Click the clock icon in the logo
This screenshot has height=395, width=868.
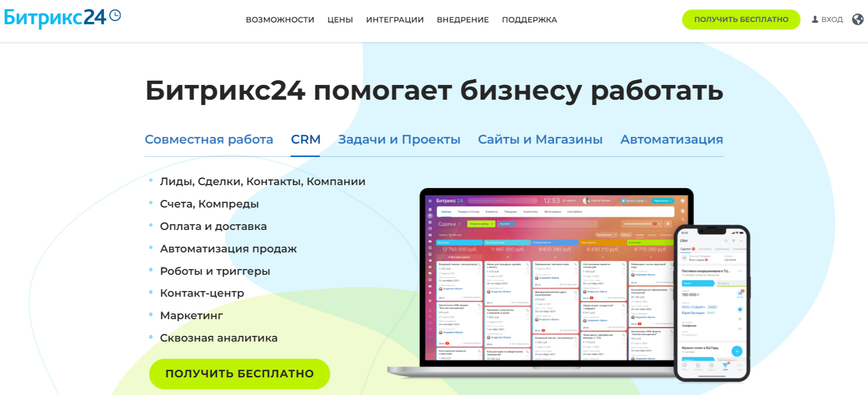pyautogui.click(x=115, y=15)
